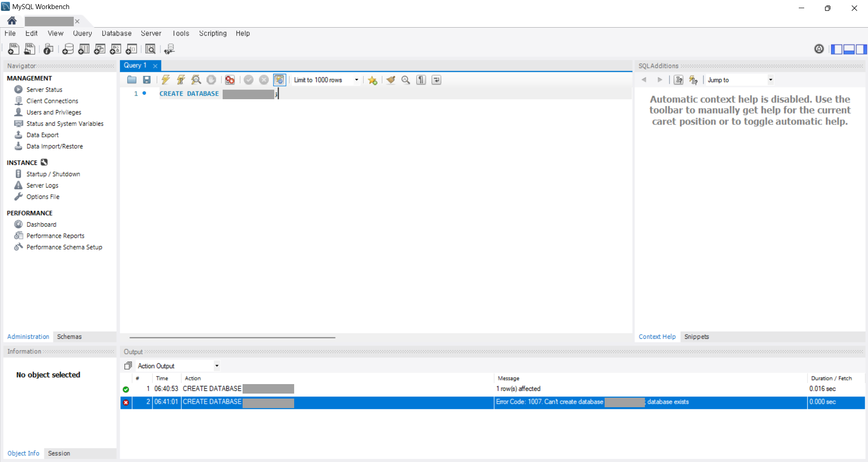Open Startup / Shutdown
The width and height of the screenshot is (868, 462).
pyautogui.click(x=53, y=174)
